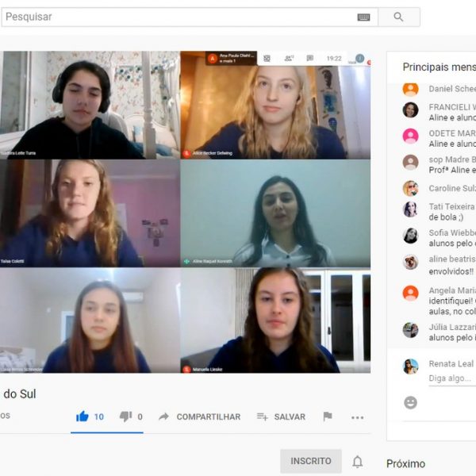Open notification bell settings

[358, 462]
